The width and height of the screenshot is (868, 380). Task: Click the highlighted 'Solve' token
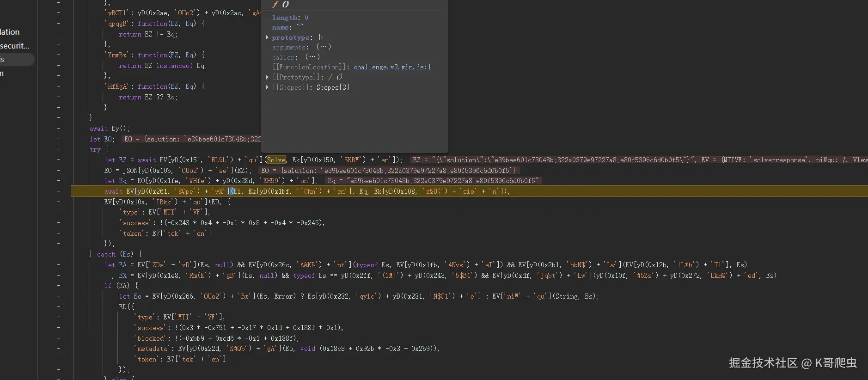276,160
